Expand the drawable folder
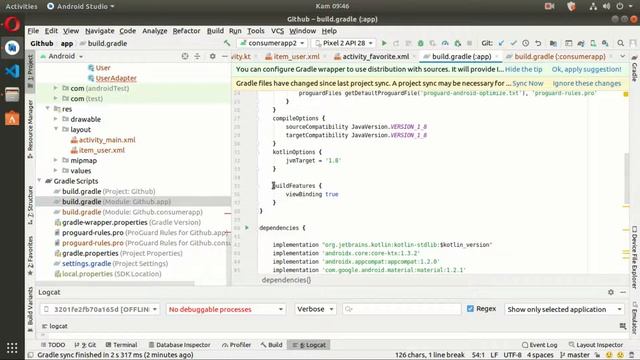Screen dimensions: 640x360 [x=56, y=119]
